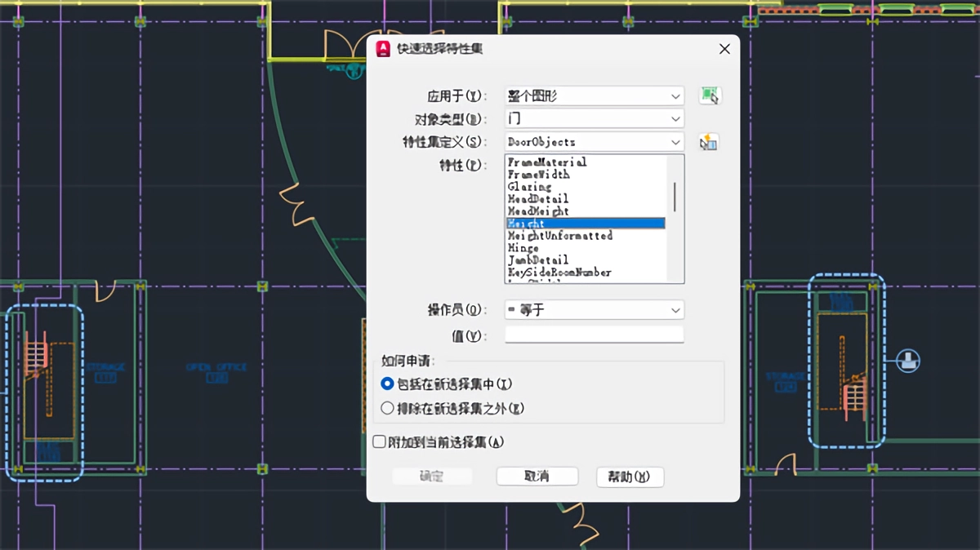The width and height of the screenshot is (980, 550).
Task: Select Hinge in the property list
Action: 572,247
